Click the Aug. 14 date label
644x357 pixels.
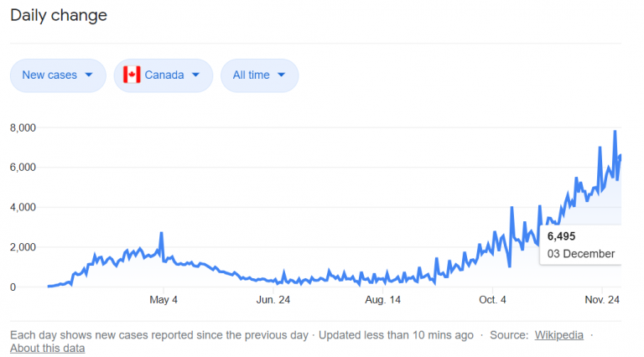click(384, 299)
